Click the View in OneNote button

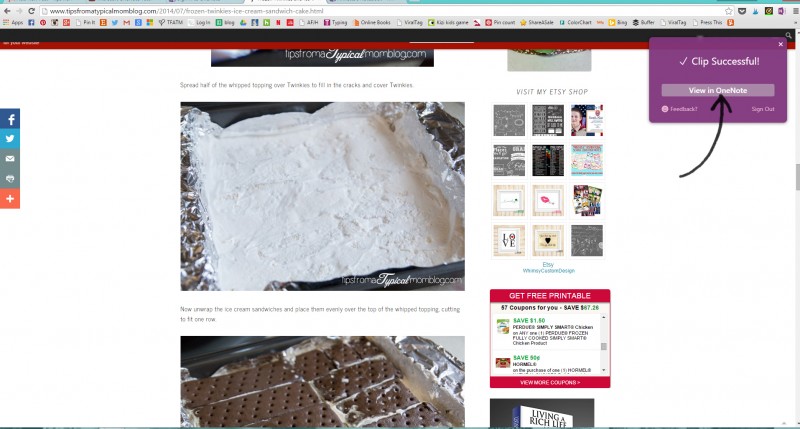717,90
